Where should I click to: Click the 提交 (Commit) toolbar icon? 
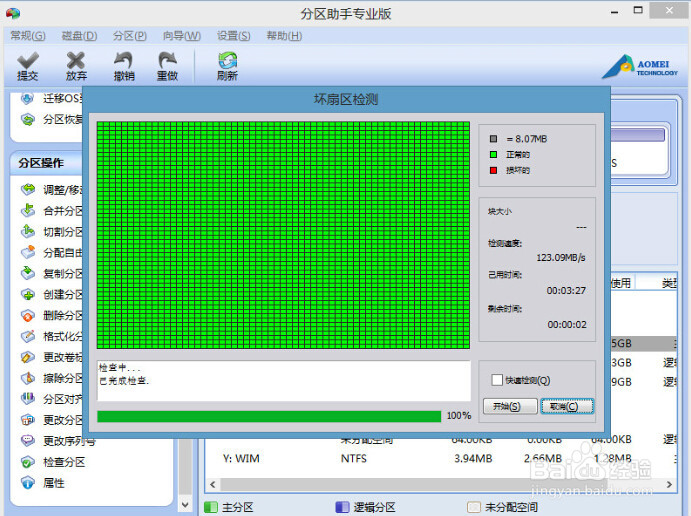click(28, 66)
